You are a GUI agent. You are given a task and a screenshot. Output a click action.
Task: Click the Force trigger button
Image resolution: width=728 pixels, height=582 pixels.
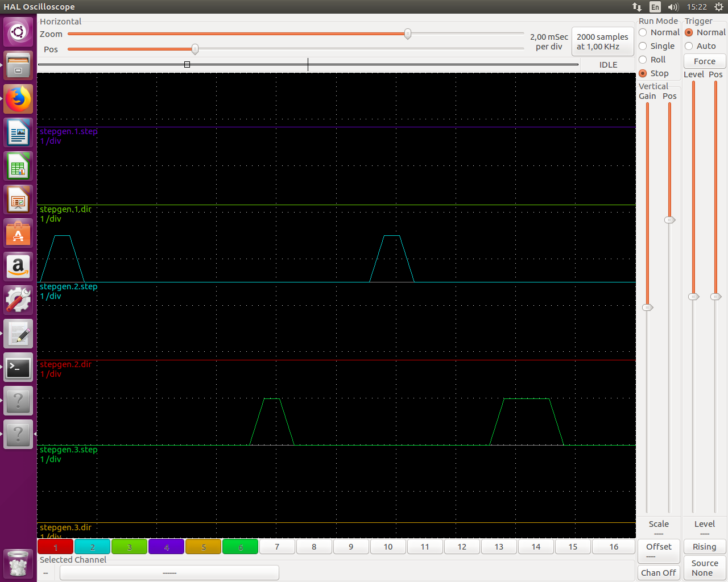click(x=705, y=61)
